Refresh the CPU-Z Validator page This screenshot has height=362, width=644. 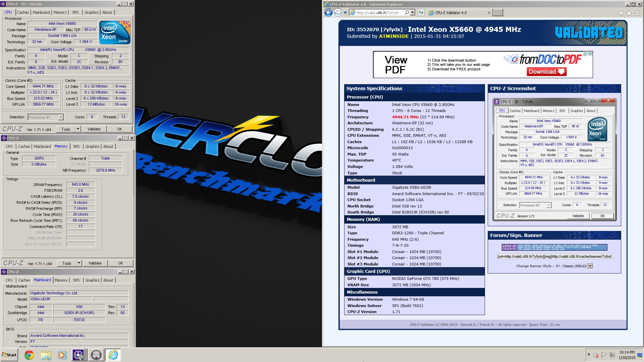[421, 13]
